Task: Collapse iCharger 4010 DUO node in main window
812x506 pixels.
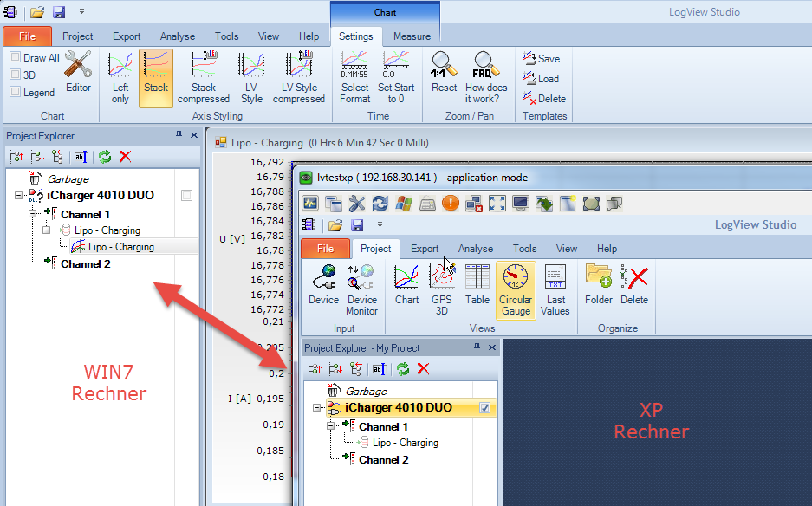Action: point(19,195)
